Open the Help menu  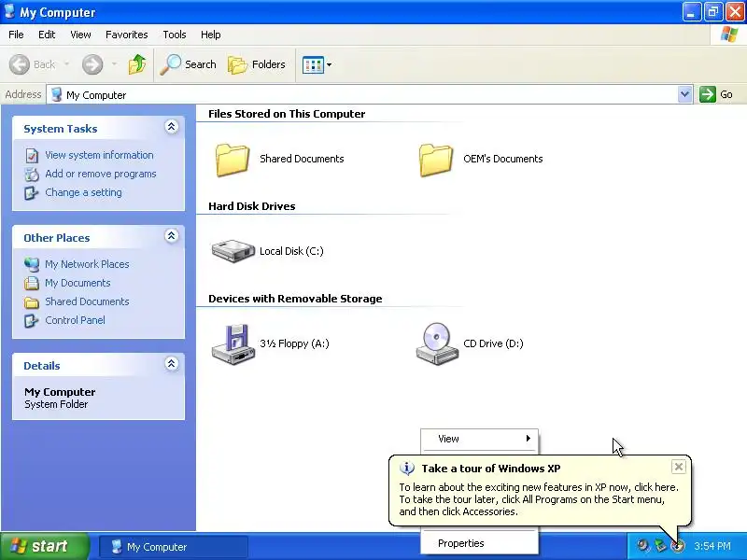pyautogui.click(x=211, y=35)
